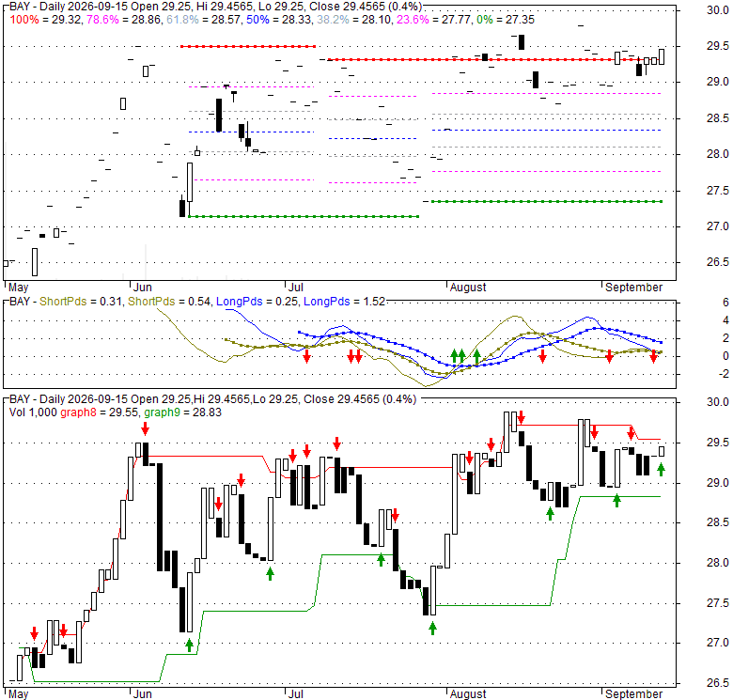
Task: Select the first red arrow in early May
Action: point(34,633)
